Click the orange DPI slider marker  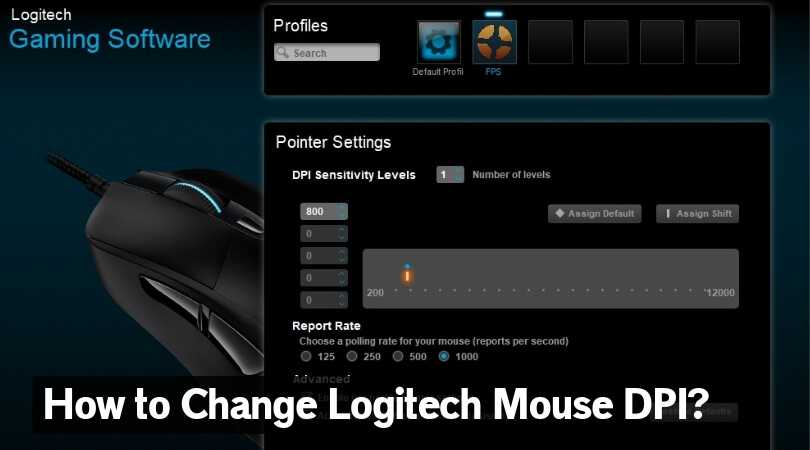pyautogui.click(x=407, y=275)
